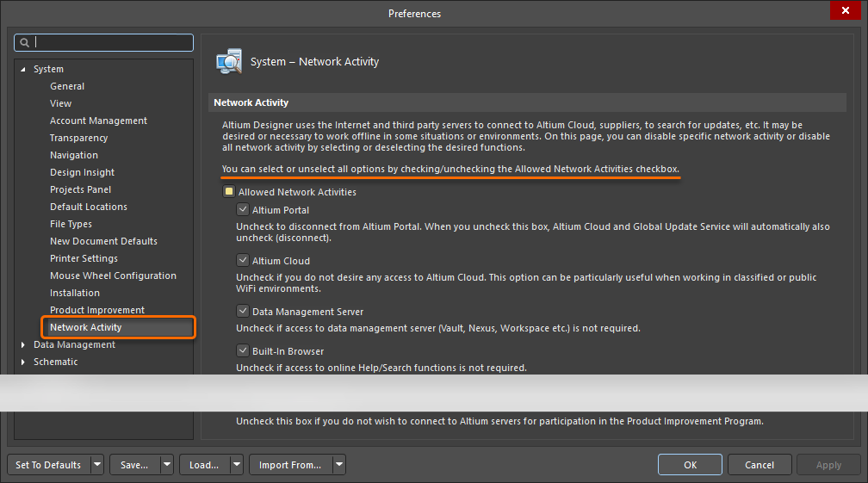Open Mouse Wheel Configuration page
Viewport: 868px width, 483px height.
(x=113, y=275)
